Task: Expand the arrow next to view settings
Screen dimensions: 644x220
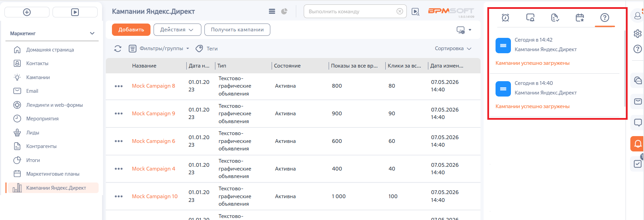Action: tap(470, 30)
